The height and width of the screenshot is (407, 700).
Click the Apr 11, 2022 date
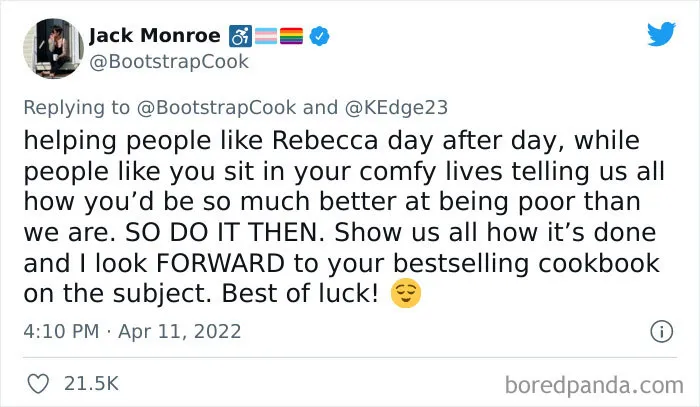tap(179, 332)
